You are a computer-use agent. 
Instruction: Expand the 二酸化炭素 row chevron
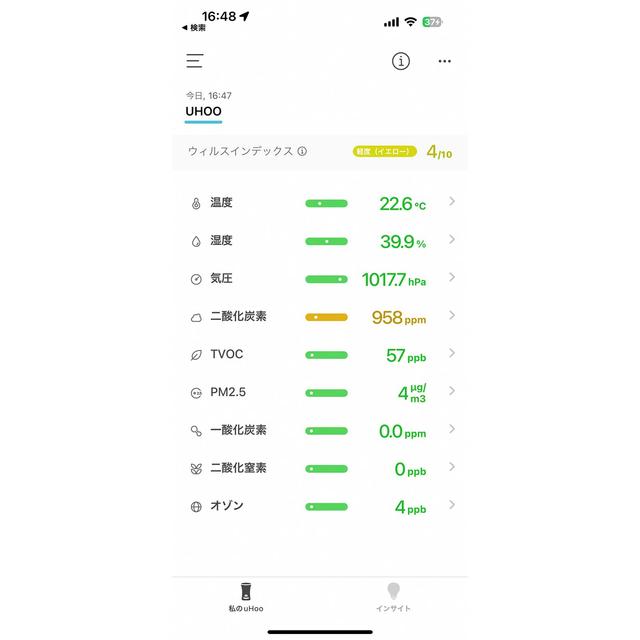tap(452, 315)
